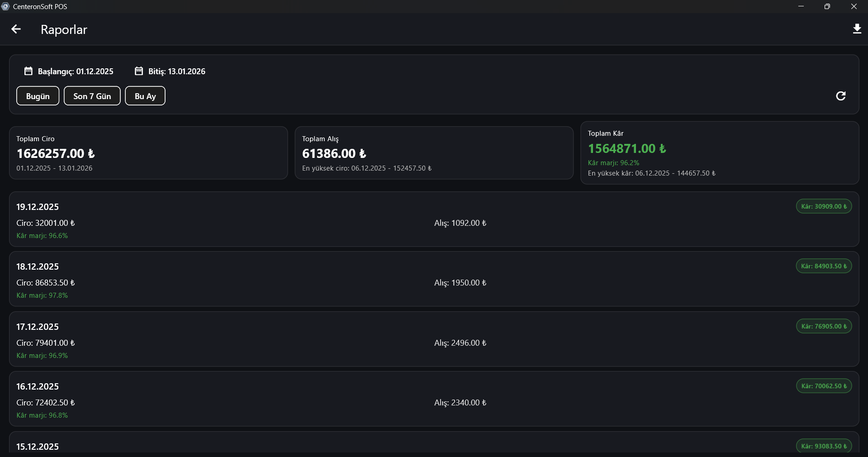Click the CenteronSoft POS app icon
This screenshot has height=457, width=868.
pos(5,6)
